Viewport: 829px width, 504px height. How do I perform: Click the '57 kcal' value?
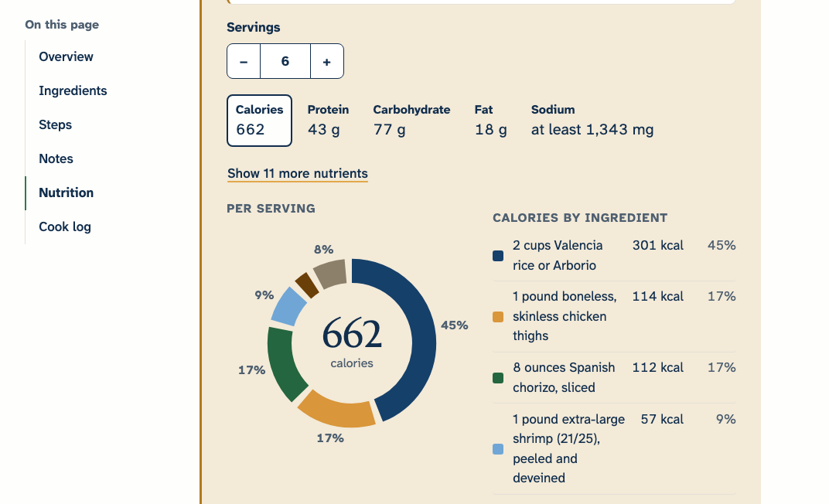(662, 420)
